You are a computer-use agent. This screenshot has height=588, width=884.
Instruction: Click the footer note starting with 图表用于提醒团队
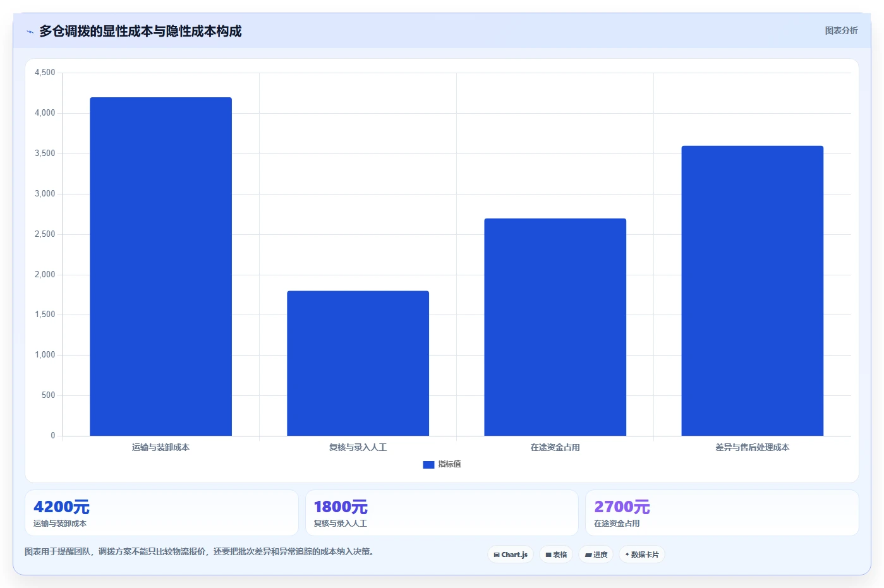click(200, 551)
